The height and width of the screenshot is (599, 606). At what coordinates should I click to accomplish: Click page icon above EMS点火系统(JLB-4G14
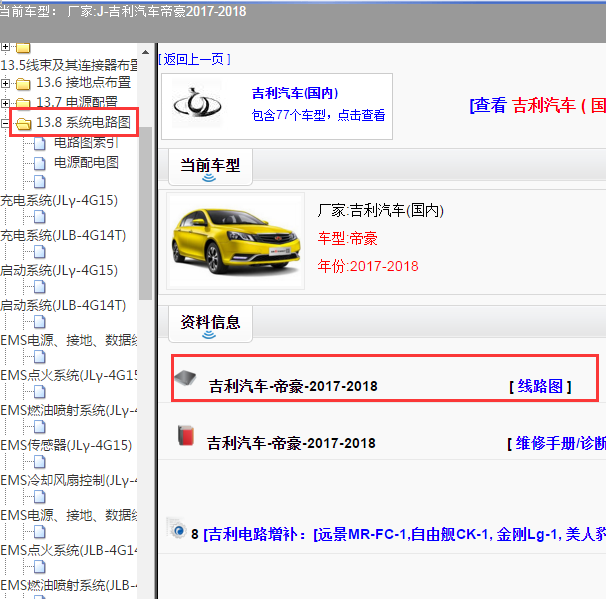pyautogui.click(x=39, y=532)
